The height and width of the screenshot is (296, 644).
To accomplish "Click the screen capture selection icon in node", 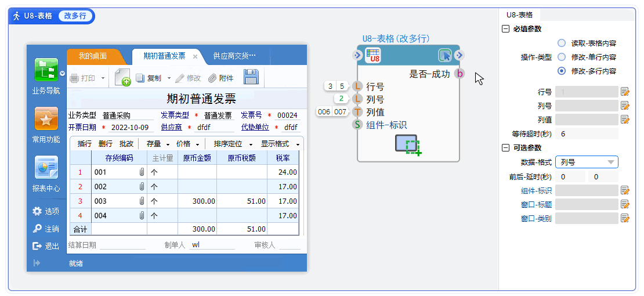I will (408, 145).
